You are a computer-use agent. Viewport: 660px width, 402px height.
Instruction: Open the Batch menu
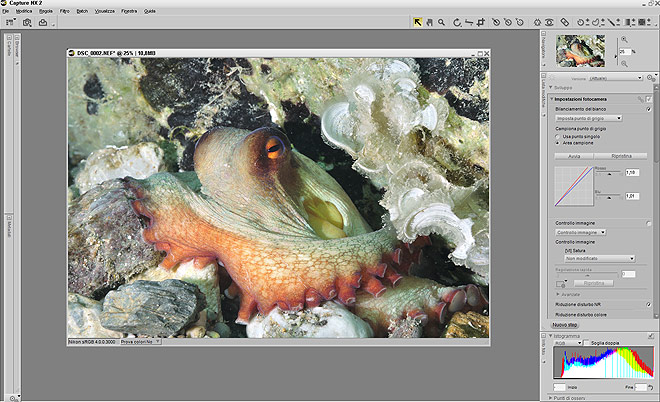pos(82,11)
